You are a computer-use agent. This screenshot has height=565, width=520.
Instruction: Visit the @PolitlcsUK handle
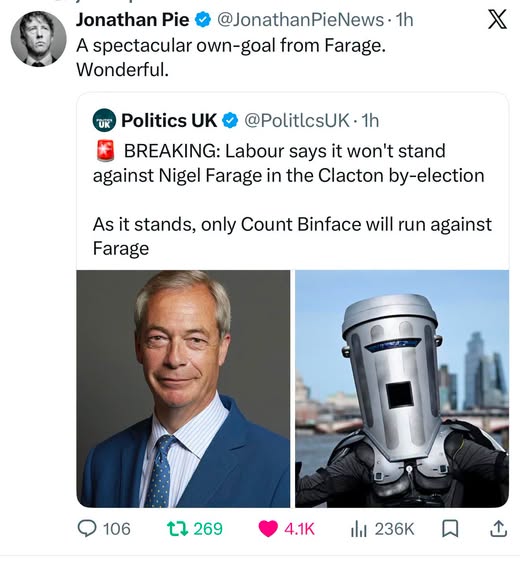[297, 120]
